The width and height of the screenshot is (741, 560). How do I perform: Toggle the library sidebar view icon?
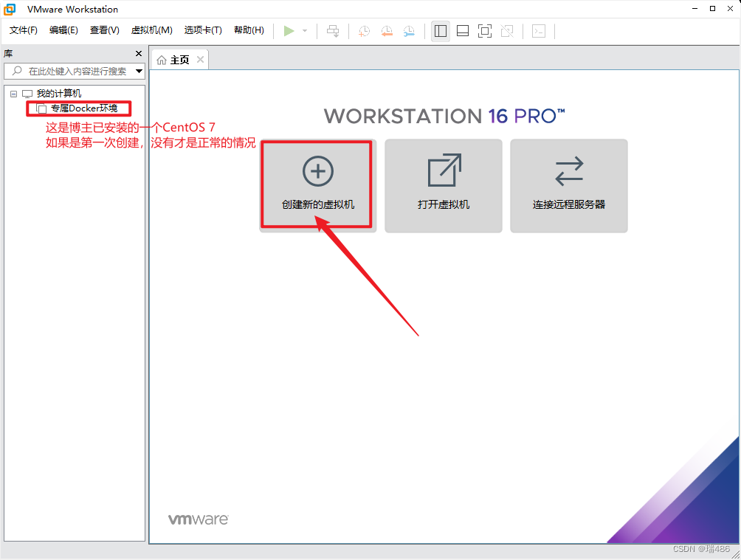tap(441, 31)
